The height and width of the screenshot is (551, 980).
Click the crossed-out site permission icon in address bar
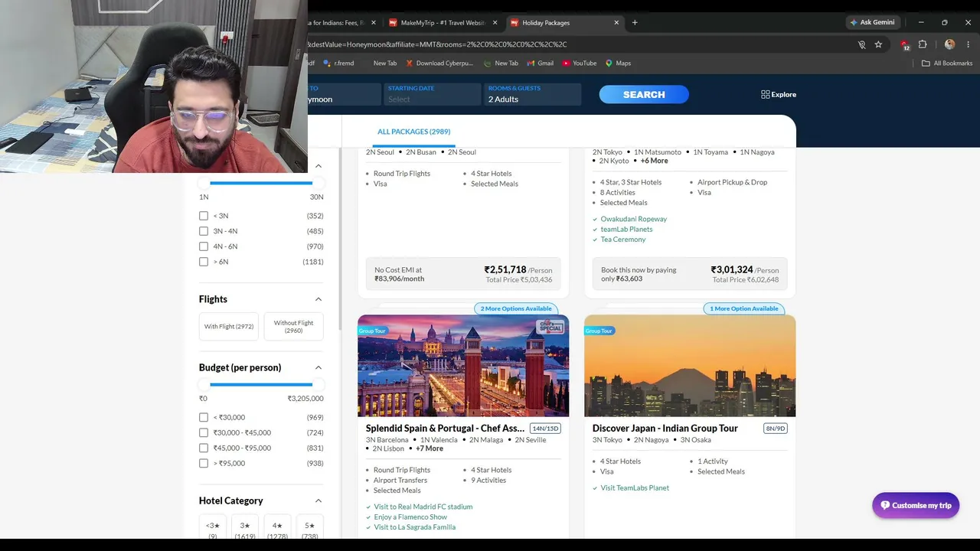pos(861,44)
